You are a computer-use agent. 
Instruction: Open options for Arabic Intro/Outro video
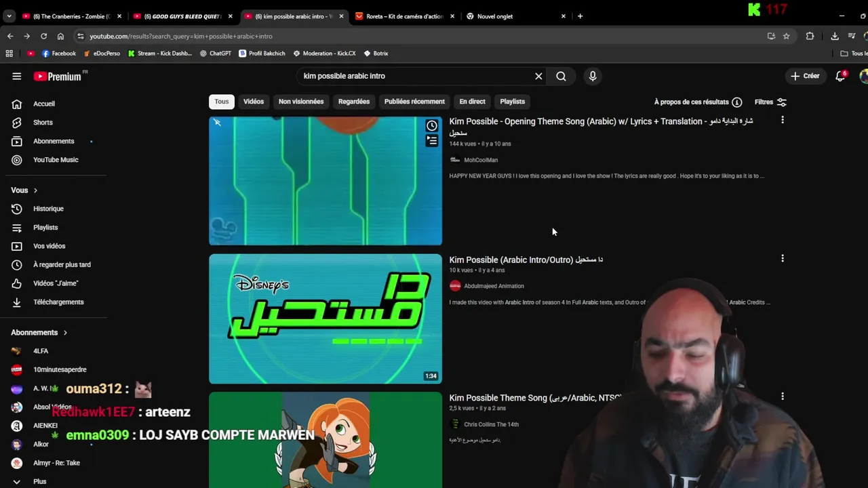783,259
